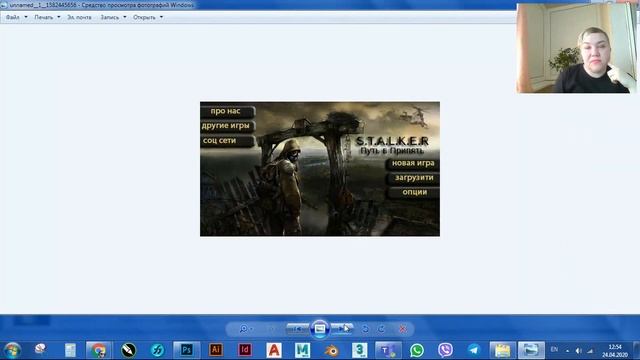The width and height of the screenshot is (640, 360).
Task: Start slideshow with the center round button
Action: (320, 329)
